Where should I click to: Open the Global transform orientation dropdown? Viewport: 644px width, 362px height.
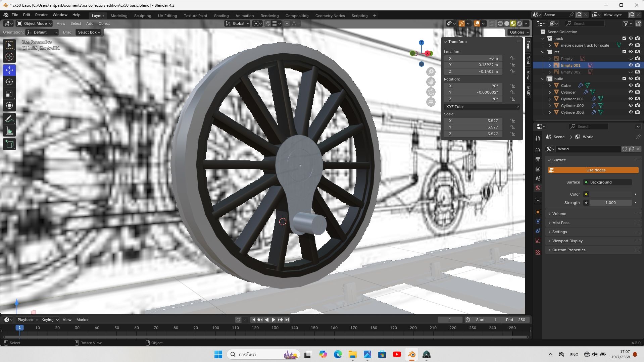238,23
